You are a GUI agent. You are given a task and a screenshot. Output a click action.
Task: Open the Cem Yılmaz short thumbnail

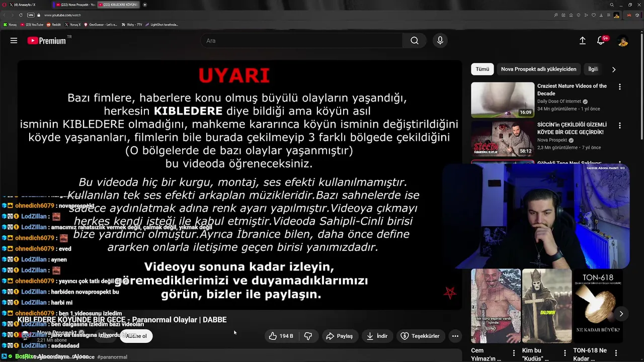point(496,306)
